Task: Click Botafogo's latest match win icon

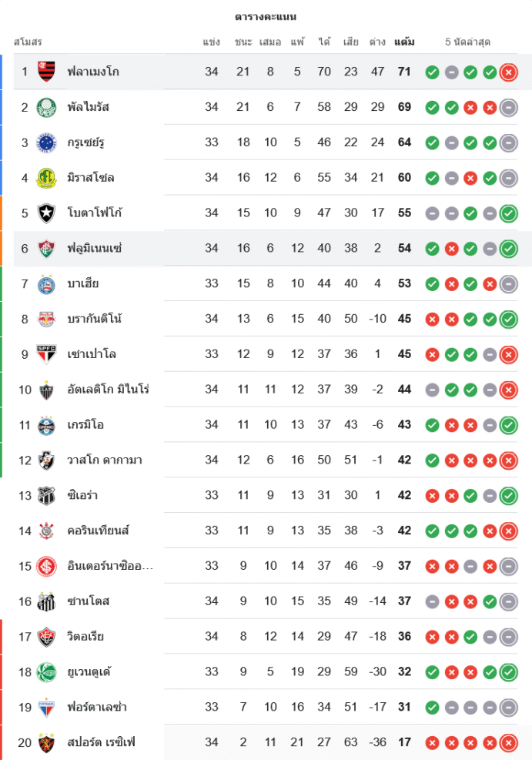Action: click(508, 213)
